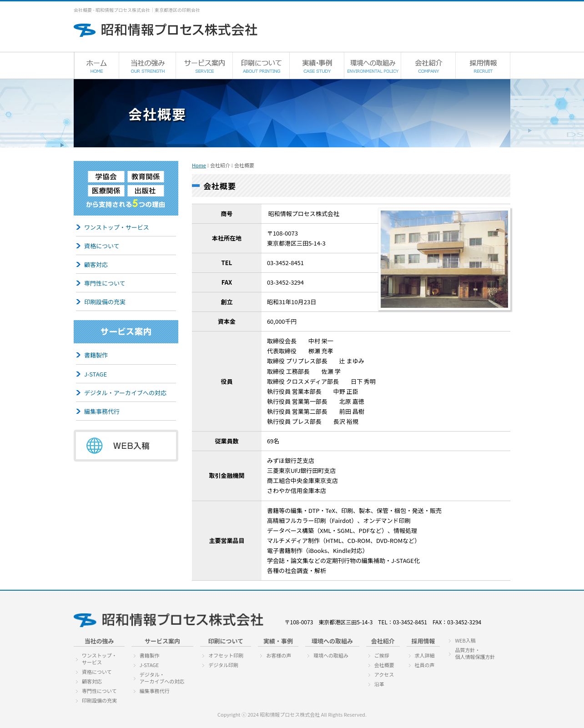Viewport: 584px width, 728px height.
Task: Click 代表取締役 柳瀬 充孝 in officers list
Action: click(300, 351)
